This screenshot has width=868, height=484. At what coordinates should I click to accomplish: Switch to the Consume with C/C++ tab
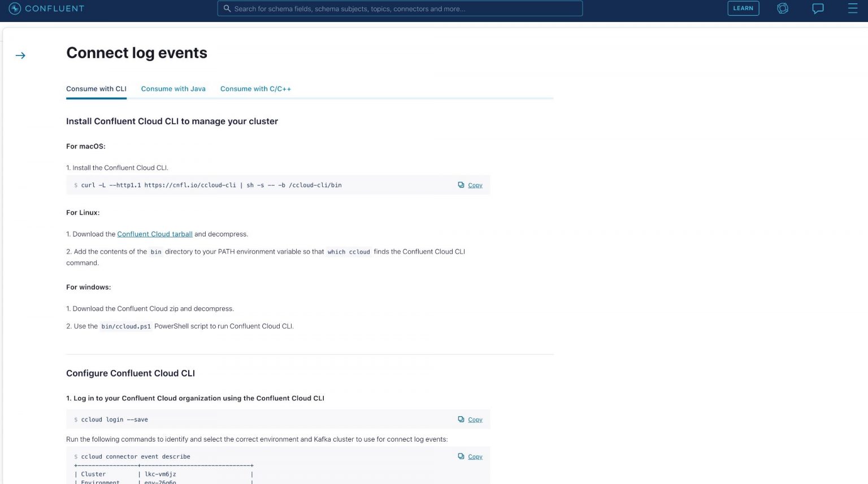click(255, 89)
